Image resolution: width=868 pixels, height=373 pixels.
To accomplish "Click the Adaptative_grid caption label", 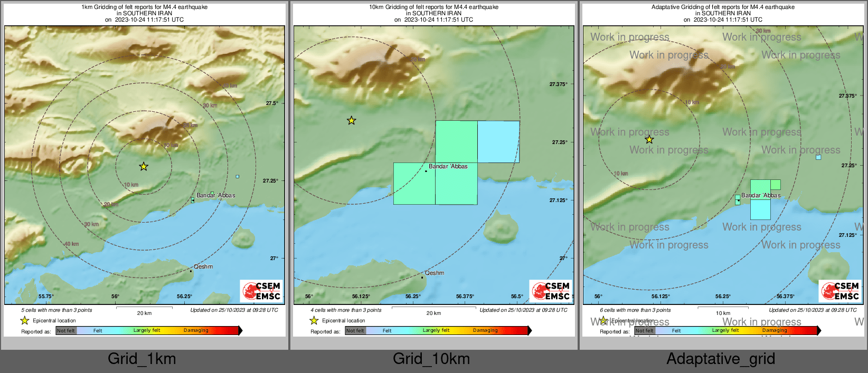I will point(721,359).
